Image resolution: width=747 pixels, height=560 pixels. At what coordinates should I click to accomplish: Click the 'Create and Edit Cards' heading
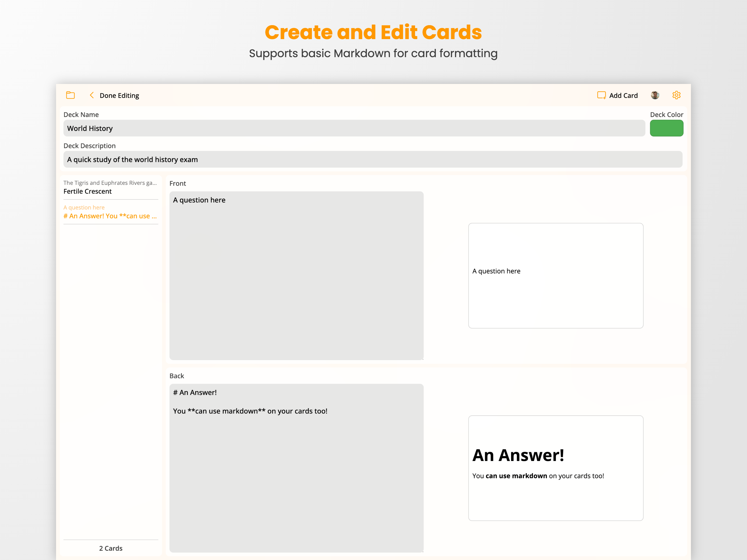click(x=373, y=32)
